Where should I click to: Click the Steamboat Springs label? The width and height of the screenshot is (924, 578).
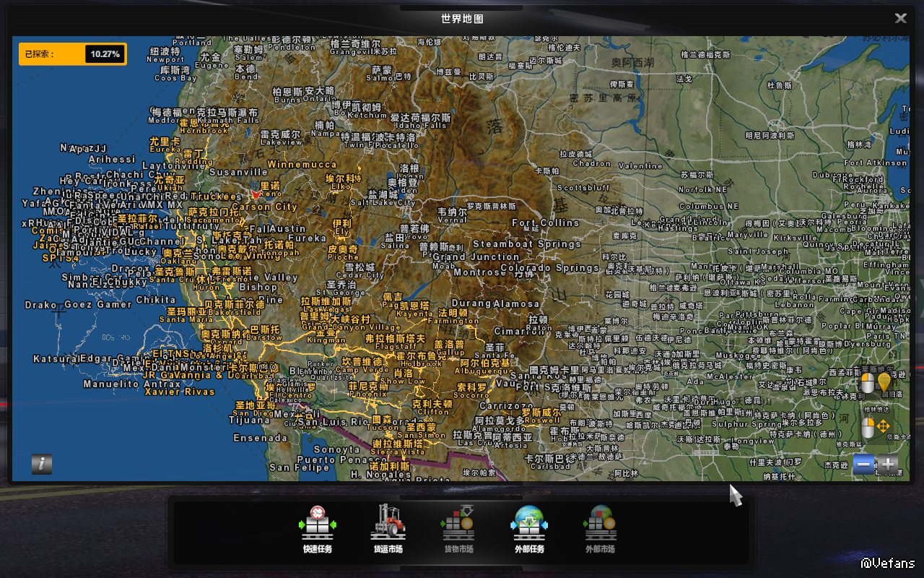tap(527, 245)
